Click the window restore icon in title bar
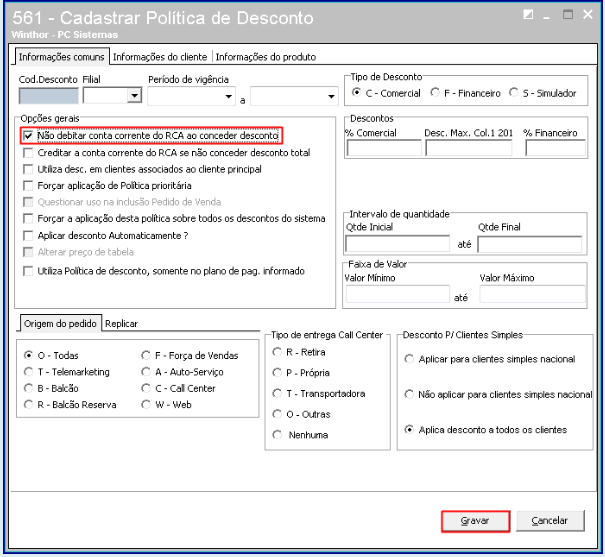The height and width of the screenshot is (557, 605). click(x=528, y=15)
